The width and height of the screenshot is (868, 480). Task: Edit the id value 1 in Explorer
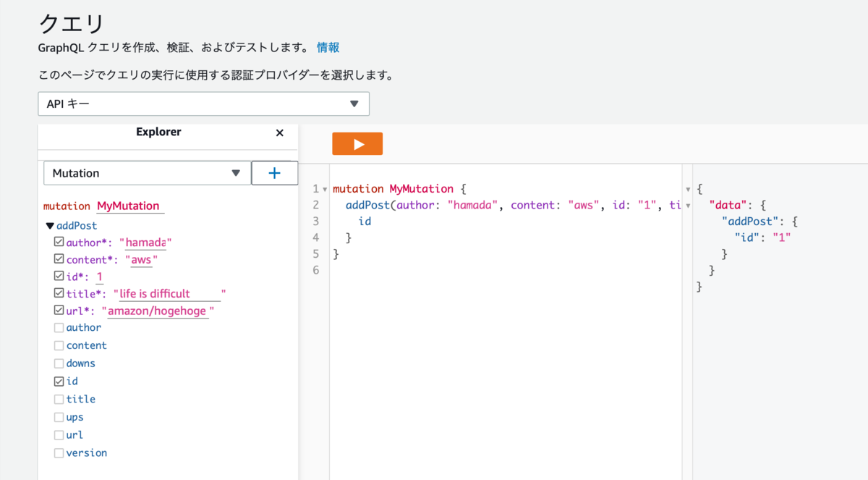[x=99, y=277]
